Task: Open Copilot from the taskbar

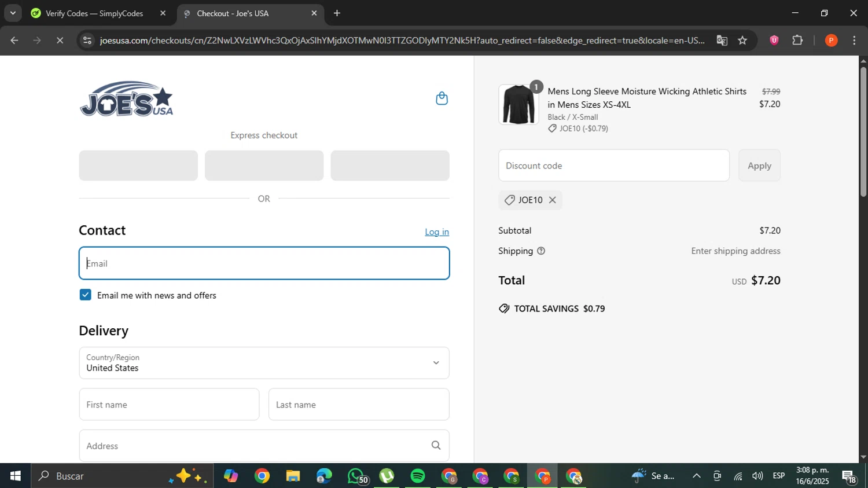Action: [x=230, y=476]
